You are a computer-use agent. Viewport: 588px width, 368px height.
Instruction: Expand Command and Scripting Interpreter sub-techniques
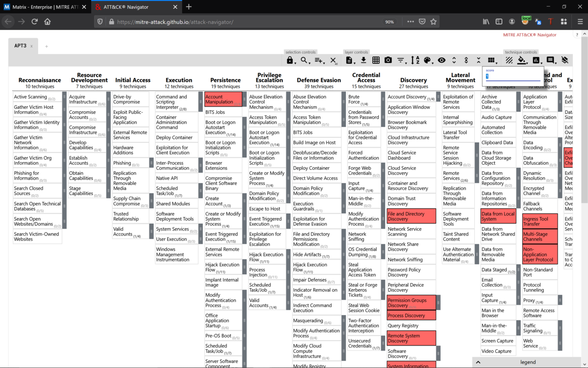coord(200,102)
